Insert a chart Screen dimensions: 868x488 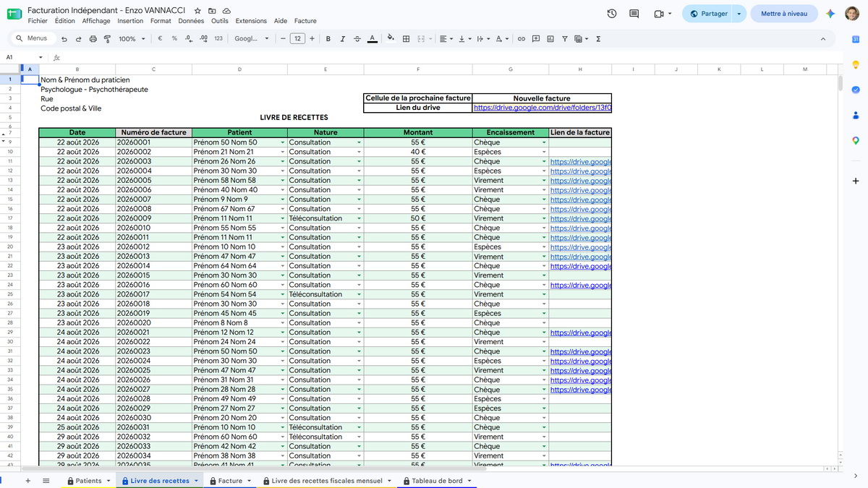[550, 39]
